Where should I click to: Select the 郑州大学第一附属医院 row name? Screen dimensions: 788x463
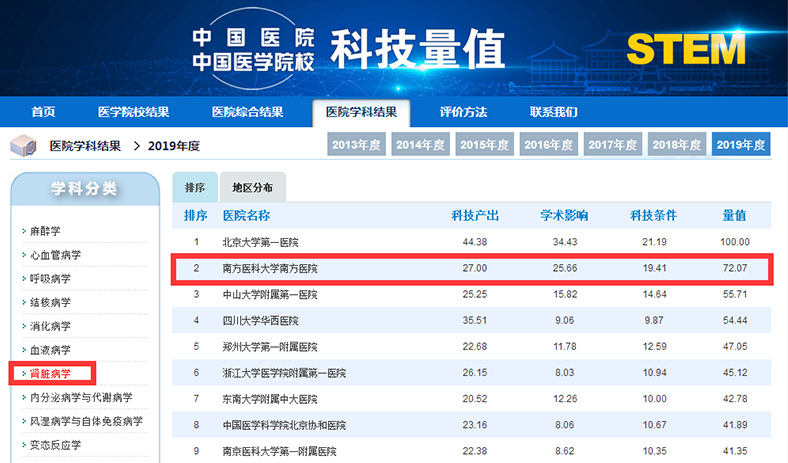pos(270,347)
